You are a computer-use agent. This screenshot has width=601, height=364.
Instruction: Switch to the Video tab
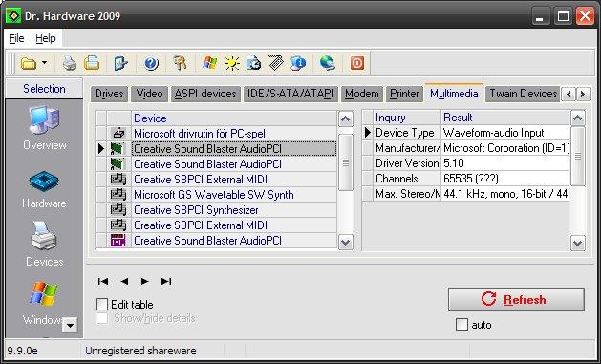point(149,94)
